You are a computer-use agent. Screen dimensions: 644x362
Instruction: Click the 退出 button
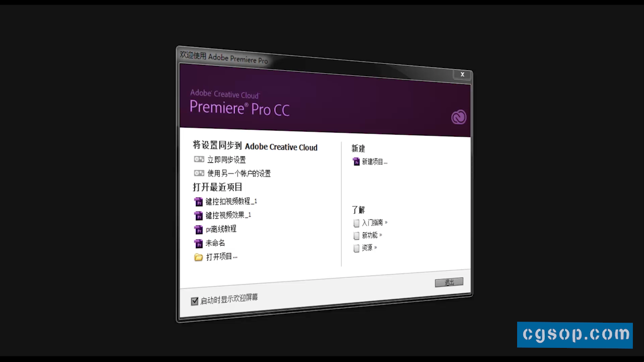449,283
